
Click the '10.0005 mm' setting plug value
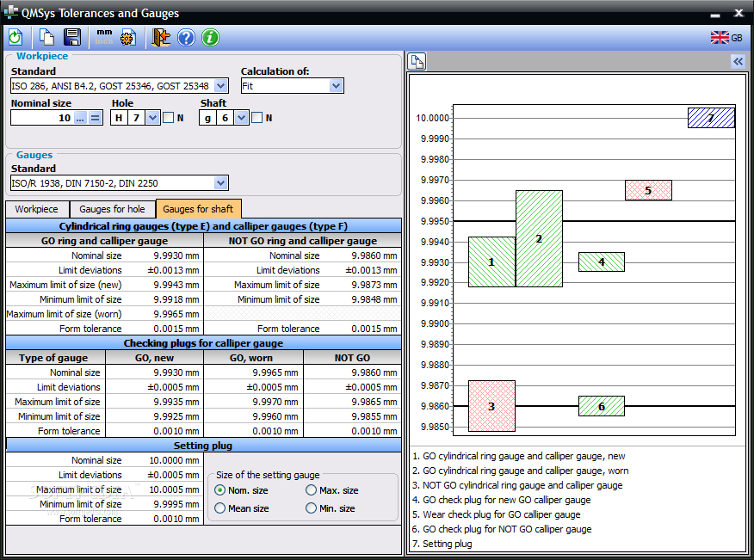[x=174, y=489]
